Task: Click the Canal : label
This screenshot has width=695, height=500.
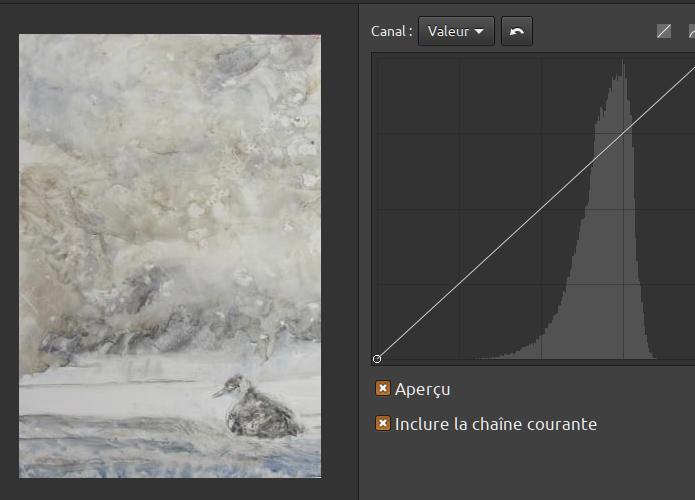Action: (391, 31)
